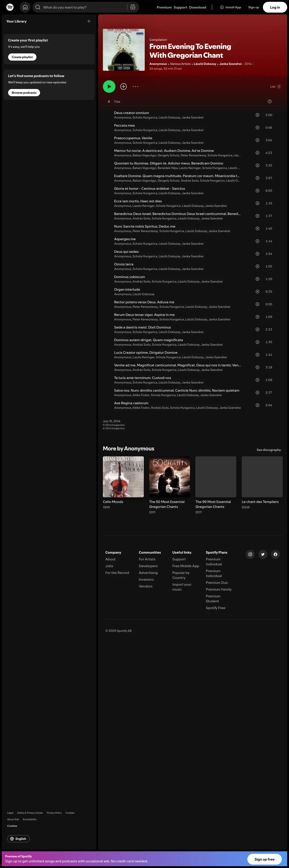The width and height of the screenshot is (289, 868).
Task: Open Download in top navigation
Action: pyautogui.click(x=198, y=7)
